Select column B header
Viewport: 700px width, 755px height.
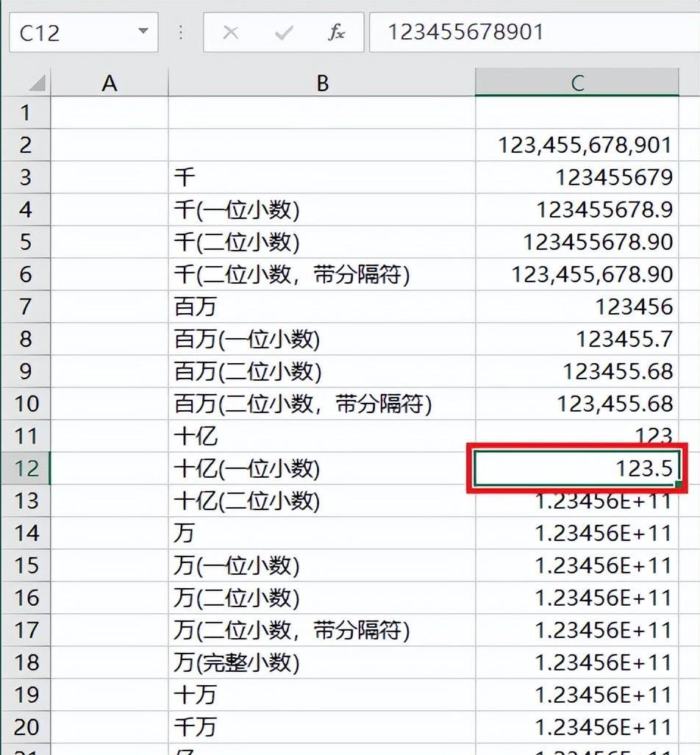[322, 83]
